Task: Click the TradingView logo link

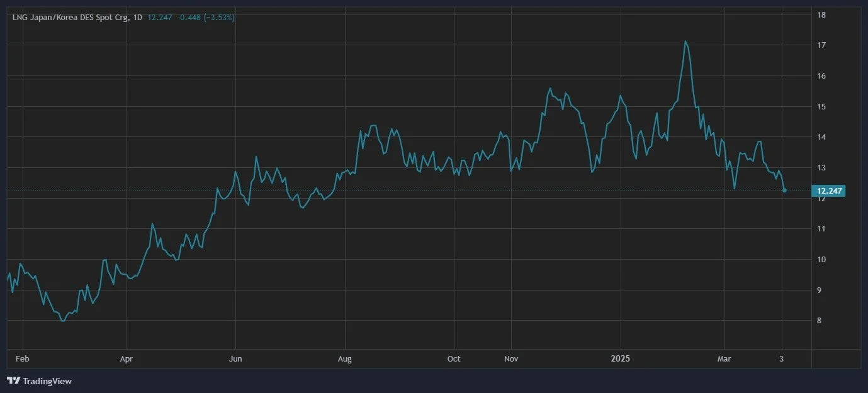Action: (39, 381)
